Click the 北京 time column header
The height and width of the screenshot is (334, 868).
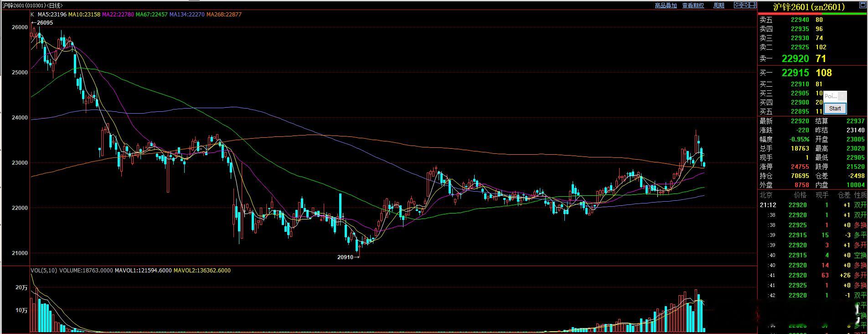(x=766, y=195)
